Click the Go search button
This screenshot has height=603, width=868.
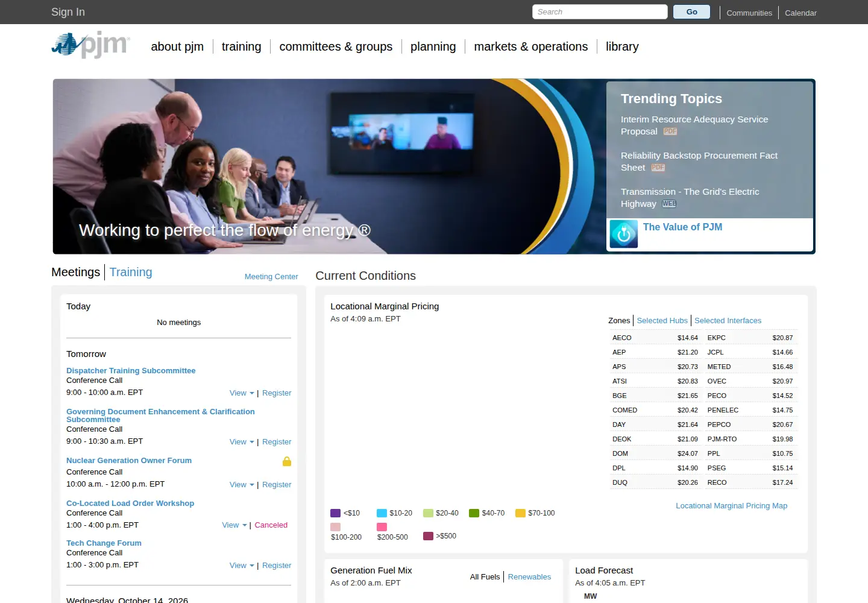[x=691, y=12]
